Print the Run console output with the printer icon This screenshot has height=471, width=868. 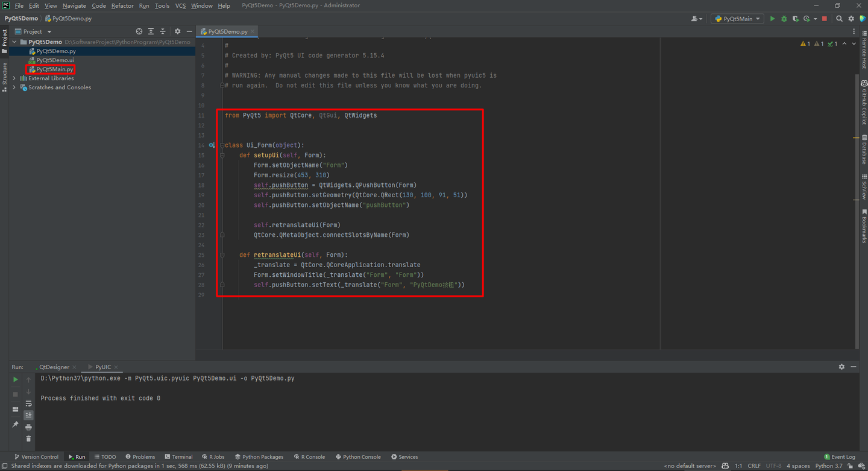[x=28, y=427]
